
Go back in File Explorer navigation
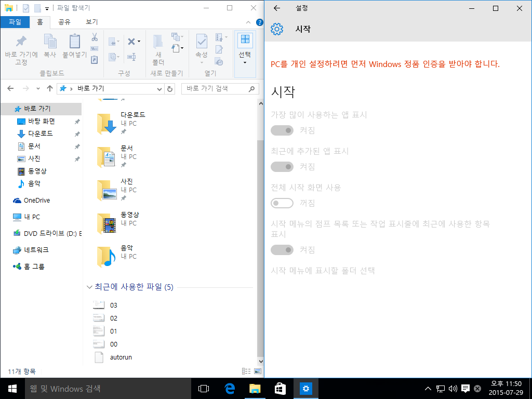click(x=10, y=88)
